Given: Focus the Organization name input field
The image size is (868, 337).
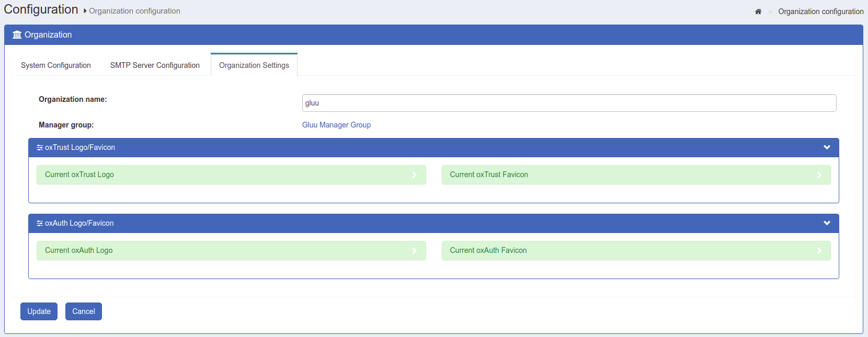Looking at the screenshot, I should click(x=569, y=103).
